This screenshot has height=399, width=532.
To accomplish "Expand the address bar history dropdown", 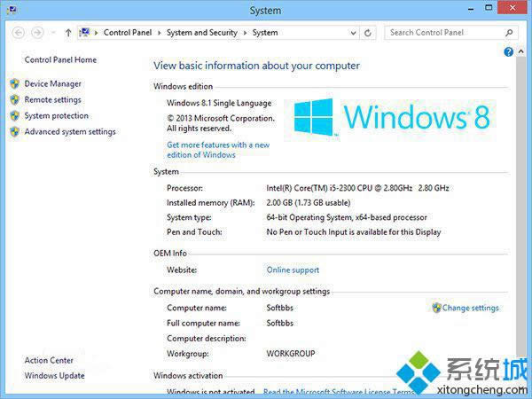I will tap(353, 33).
